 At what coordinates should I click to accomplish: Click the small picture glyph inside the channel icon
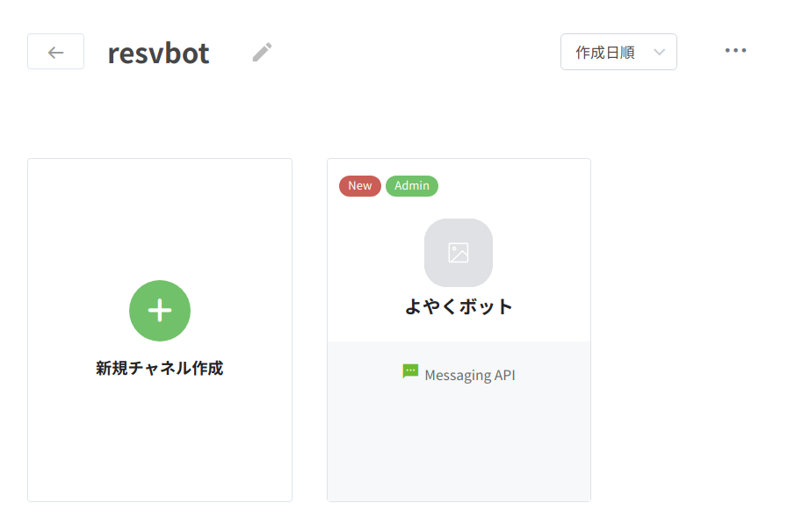click(459, 253)
